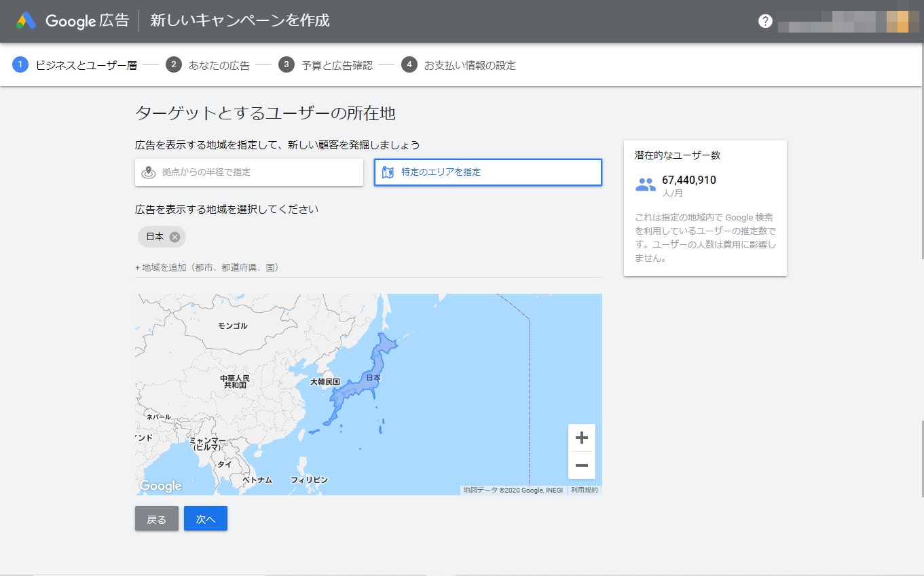Open help via question mark icon
The width and height of the screenshot is (924, 576).
(765, 21)
